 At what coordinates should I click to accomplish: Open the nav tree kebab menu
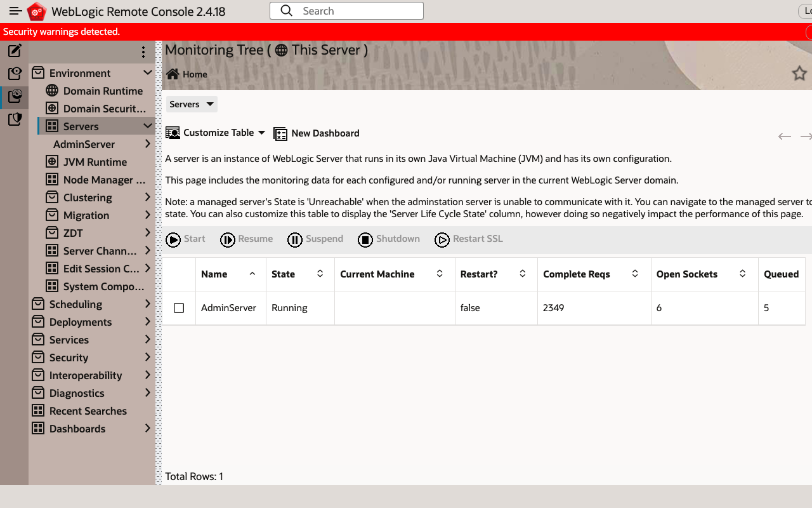143,52
